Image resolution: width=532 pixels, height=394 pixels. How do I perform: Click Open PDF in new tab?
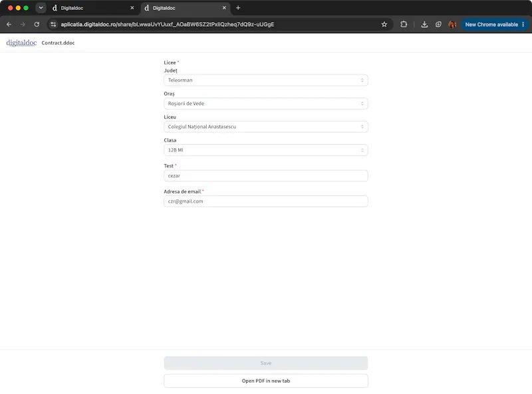pos(265,381)
